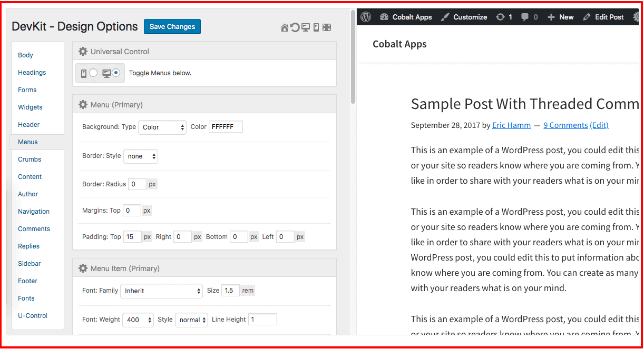Switch preview to desktop view icon

pos(306,28)
